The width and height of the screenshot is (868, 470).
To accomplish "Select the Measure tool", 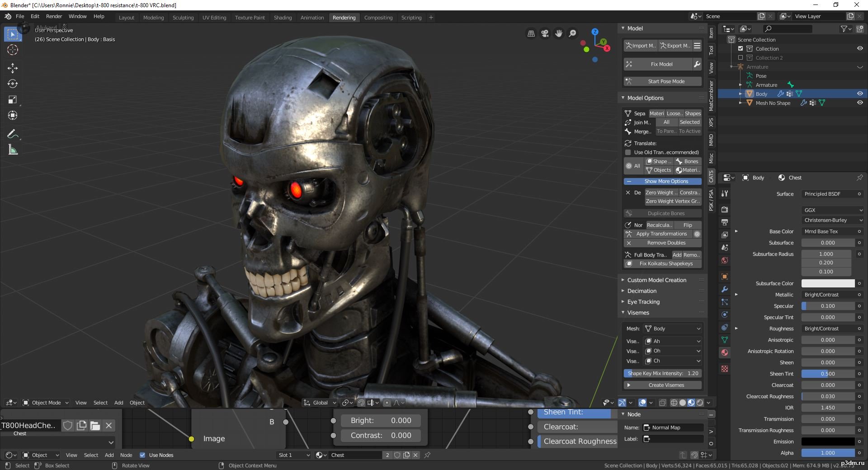I will (x=13, y=150).
